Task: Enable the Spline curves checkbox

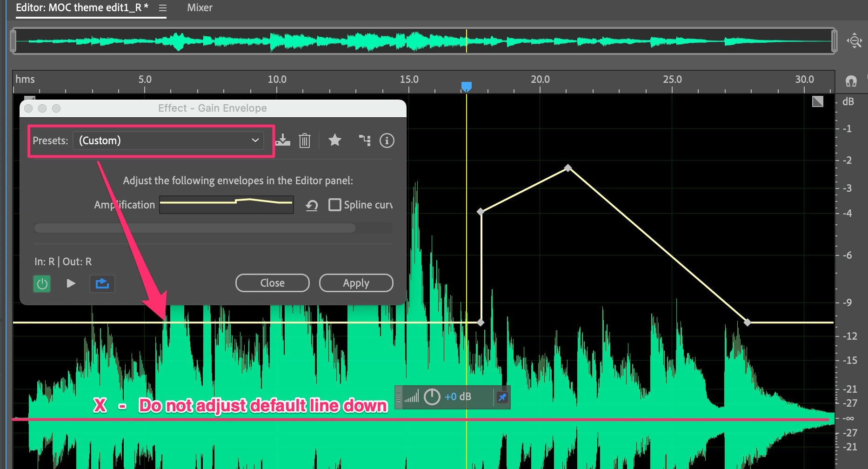Action: [x=335, y=205]
